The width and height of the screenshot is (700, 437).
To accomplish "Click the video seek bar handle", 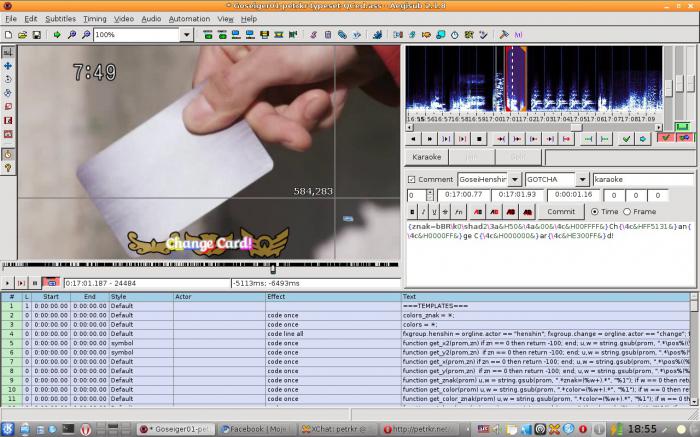I will coord(273,269).
